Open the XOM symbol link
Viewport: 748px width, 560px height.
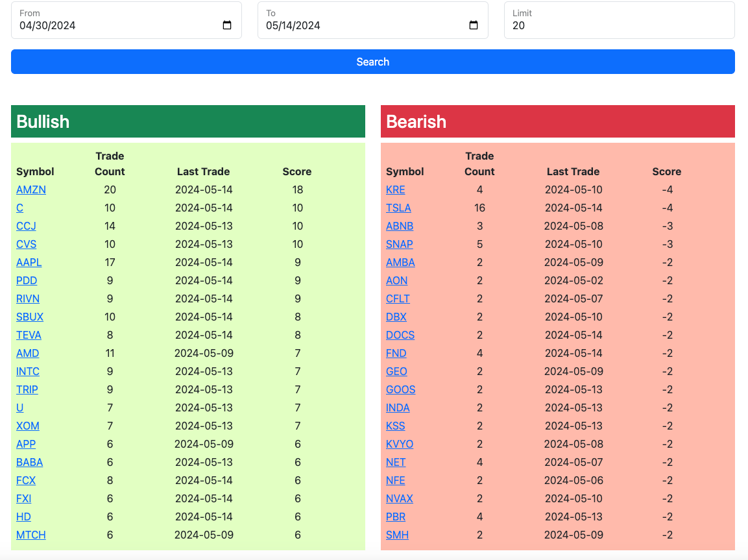(x=28, y=426)
